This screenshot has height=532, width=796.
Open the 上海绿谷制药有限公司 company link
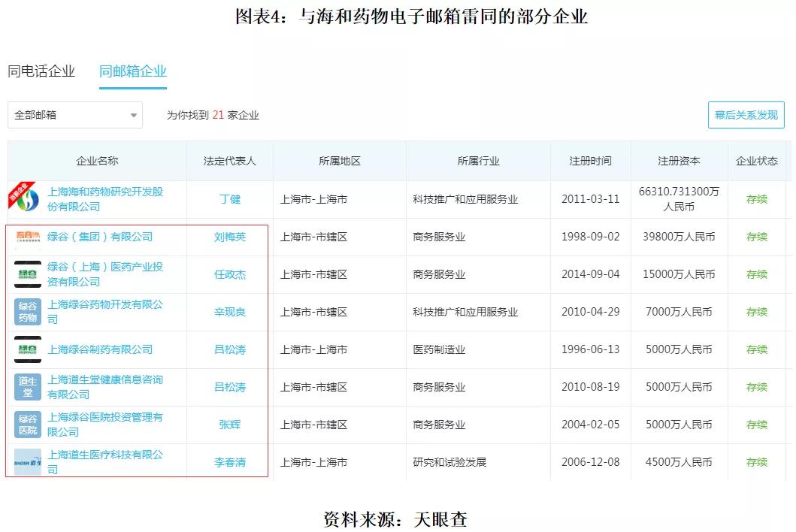100,349
